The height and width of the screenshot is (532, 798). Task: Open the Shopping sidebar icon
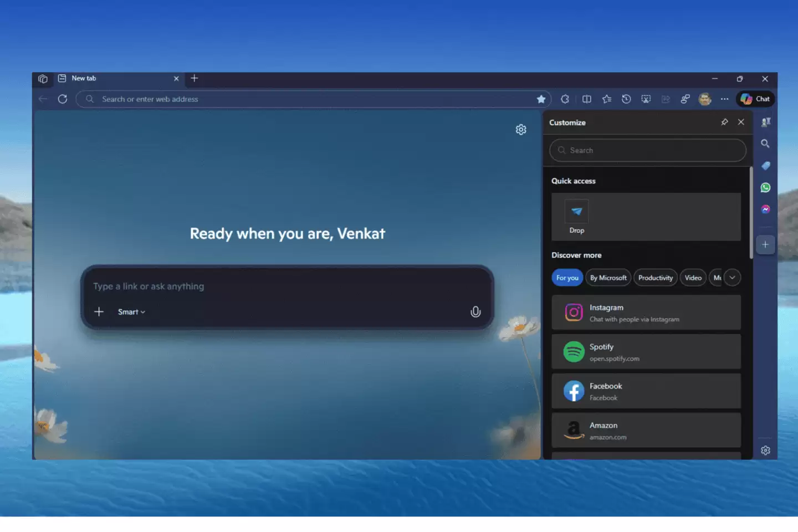765,165
